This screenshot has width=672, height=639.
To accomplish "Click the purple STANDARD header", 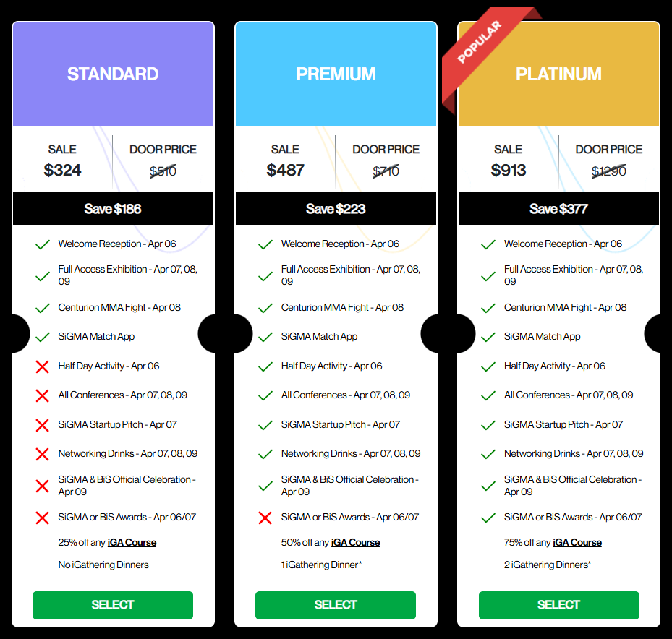I will click(113, 74).
